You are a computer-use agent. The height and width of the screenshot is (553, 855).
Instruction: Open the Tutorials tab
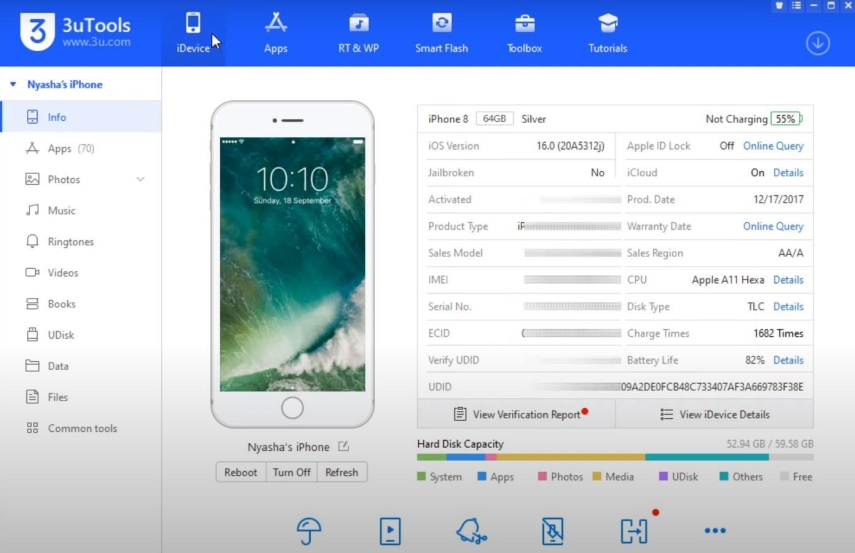(607, 33)
